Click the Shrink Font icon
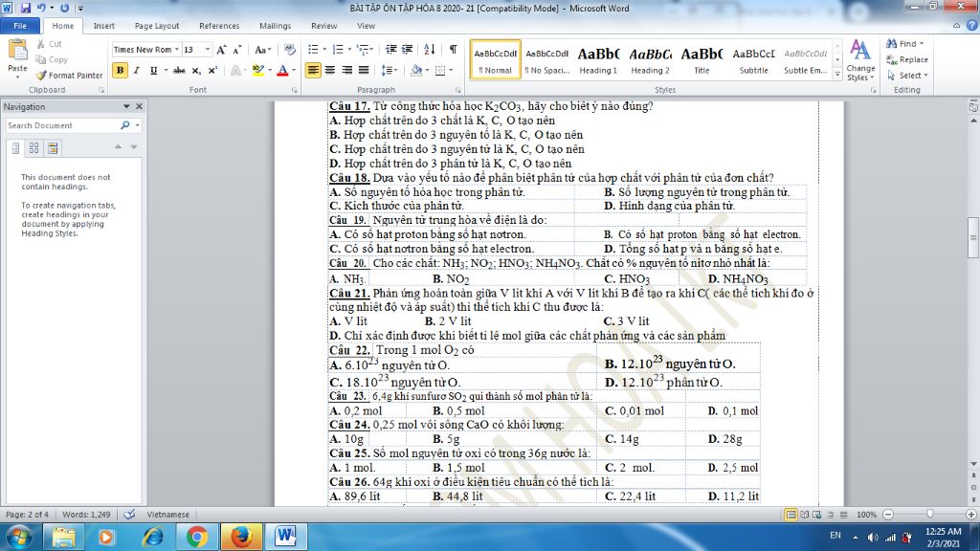This screenshot has height=551, width=980. click(237, 50)
